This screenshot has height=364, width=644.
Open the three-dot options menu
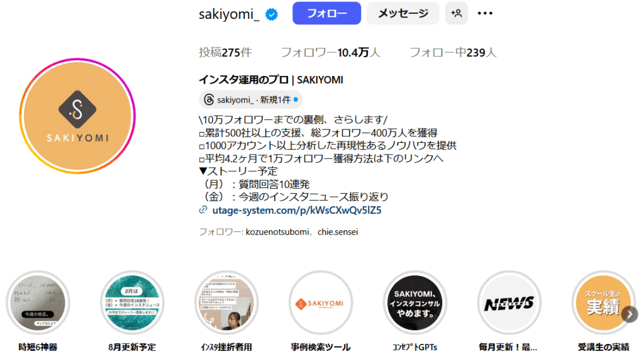[485, 14]
